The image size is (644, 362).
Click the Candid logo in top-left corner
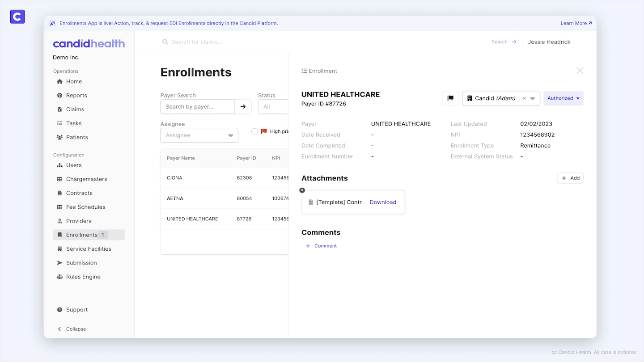tap(17, 17)
